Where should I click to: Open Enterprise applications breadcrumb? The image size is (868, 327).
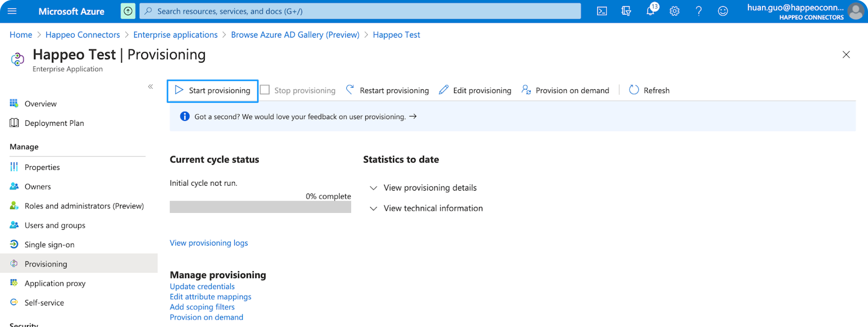point(175,35)
